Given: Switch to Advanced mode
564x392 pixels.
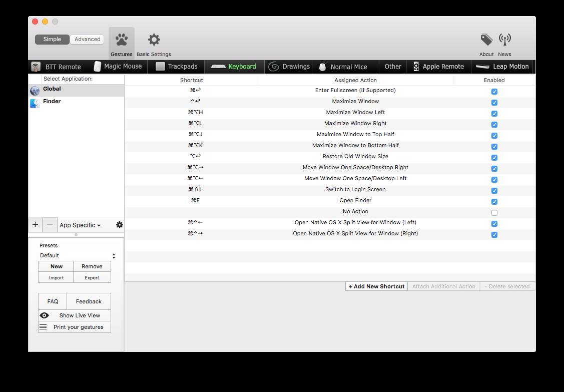Looking at the screenshot, I should tap(87, 39).
